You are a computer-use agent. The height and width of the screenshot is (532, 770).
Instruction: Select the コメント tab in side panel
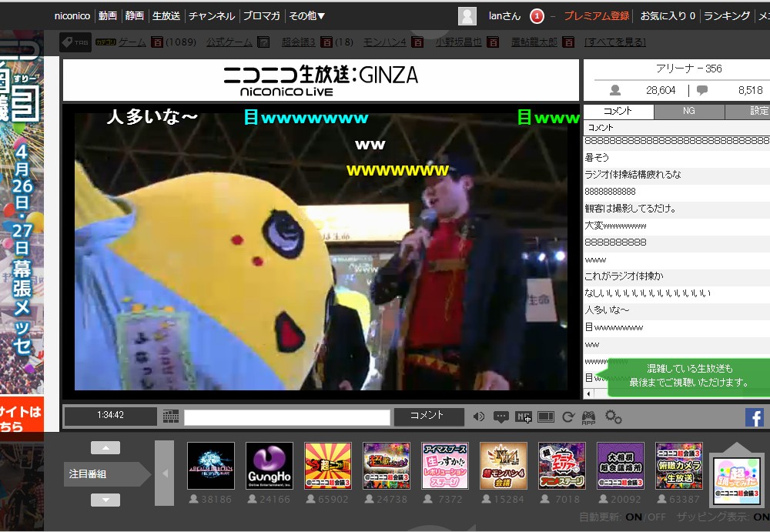pos(618,111)
